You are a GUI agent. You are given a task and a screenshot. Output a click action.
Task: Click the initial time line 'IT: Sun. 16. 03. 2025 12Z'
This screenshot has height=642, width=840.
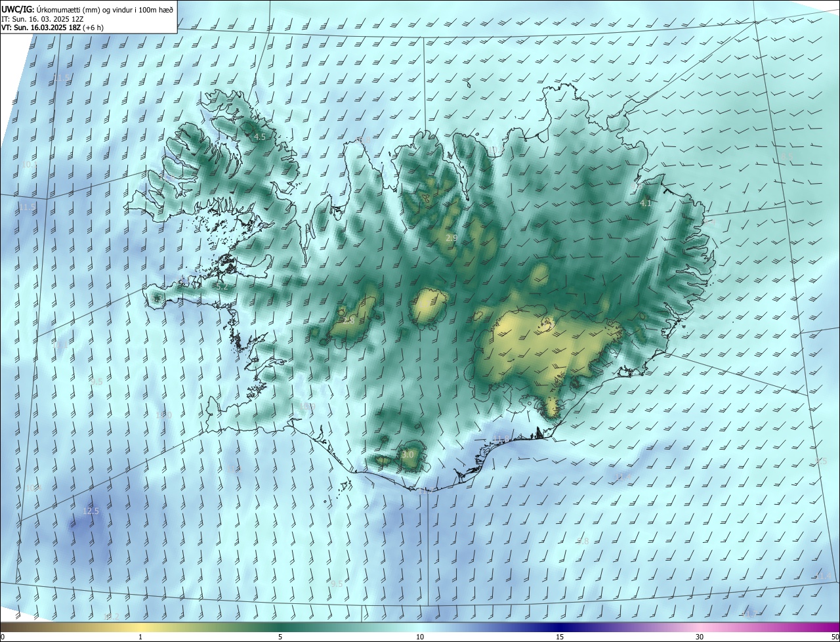coord(42,18)
